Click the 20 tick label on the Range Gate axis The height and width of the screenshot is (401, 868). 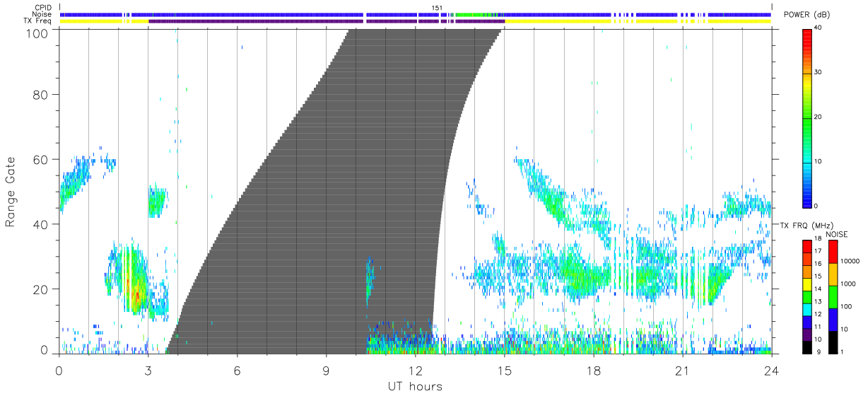point(42,290)
